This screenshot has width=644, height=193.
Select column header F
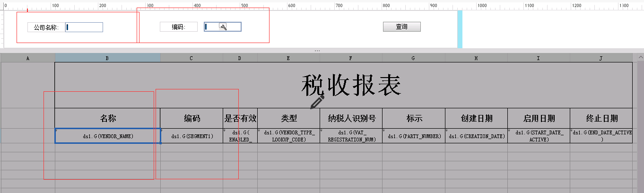click(x=351, y=58)
